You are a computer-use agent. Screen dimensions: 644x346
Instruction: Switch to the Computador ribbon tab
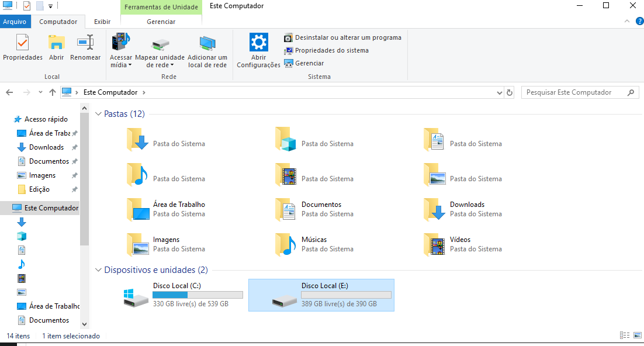click(58, 22)
